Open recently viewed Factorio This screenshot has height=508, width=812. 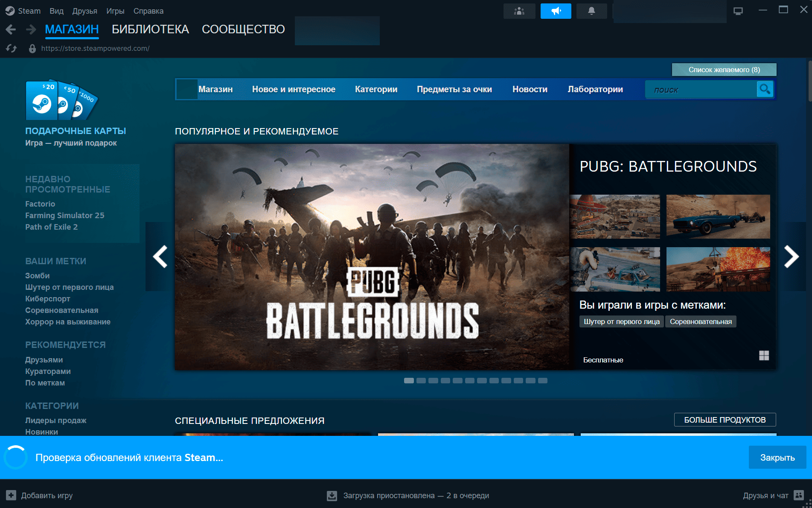(x=40, y=204)
